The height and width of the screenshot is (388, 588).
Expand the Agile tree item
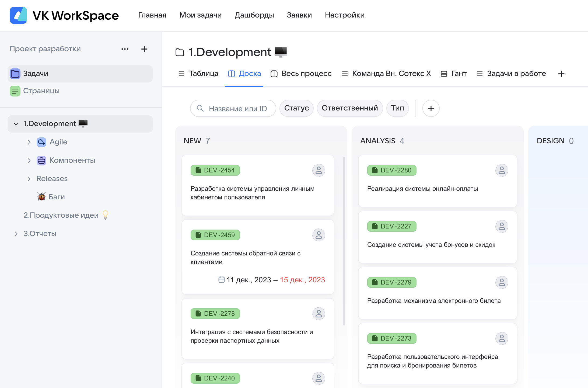tap(29, 142)
